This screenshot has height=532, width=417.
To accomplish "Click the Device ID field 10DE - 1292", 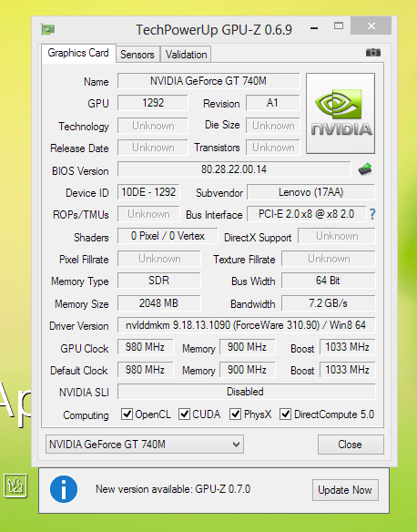I will click(148, 192).
